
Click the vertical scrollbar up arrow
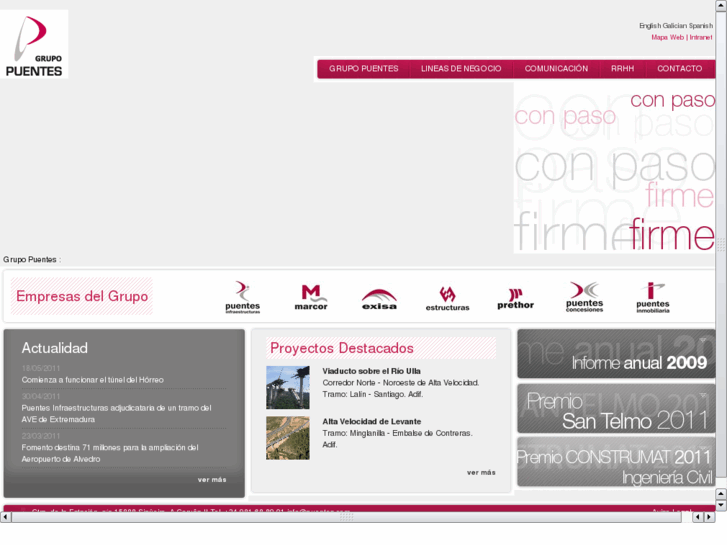point(721,5)
